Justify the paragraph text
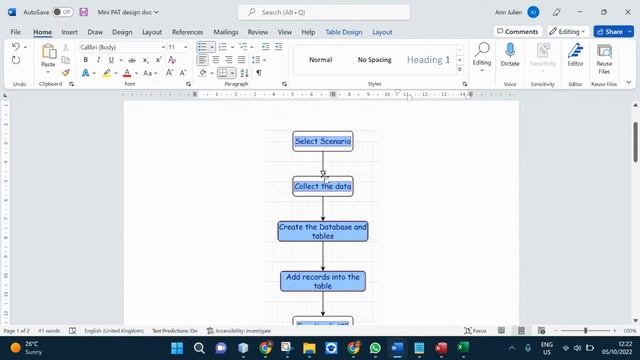 tap(242, 60)
